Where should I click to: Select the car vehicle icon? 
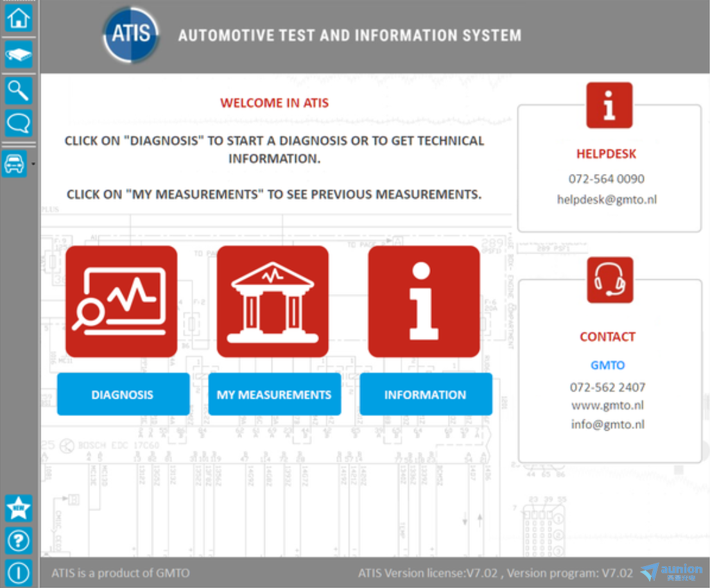click(x=15, y=164)
